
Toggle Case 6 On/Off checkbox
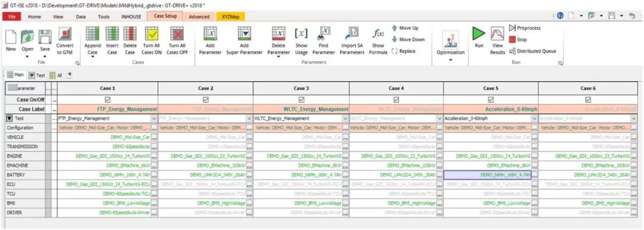click(x=588, y=100)
